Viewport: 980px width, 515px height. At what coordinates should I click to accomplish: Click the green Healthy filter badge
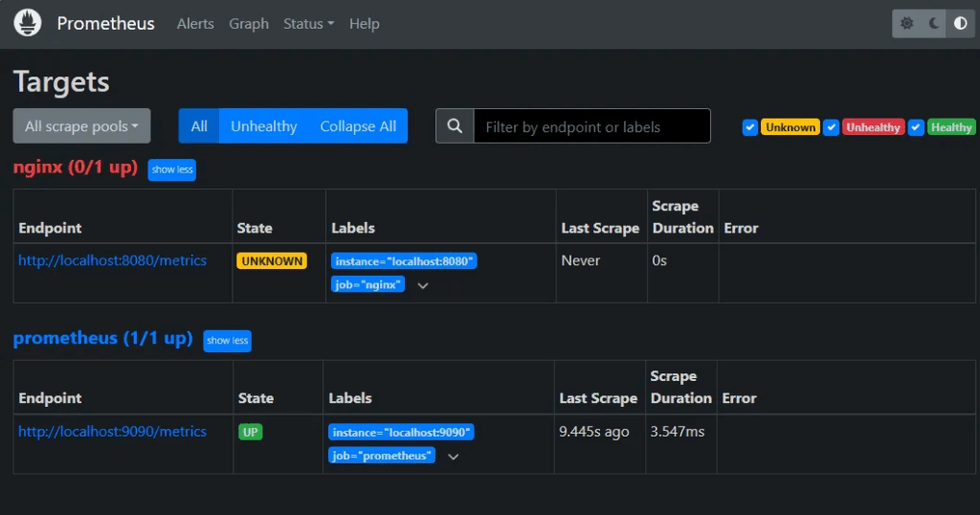950,127
